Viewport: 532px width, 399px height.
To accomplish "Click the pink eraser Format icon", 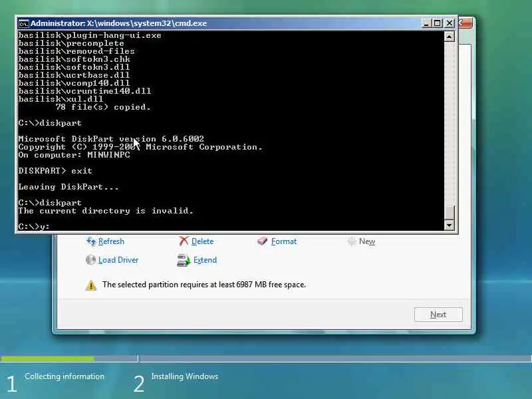I will (x=262, y=241).
